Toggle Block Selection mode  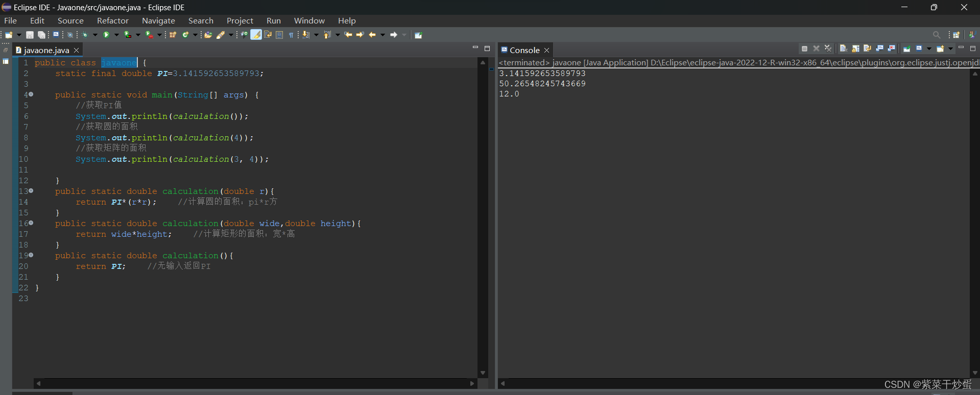coord(279,35)
